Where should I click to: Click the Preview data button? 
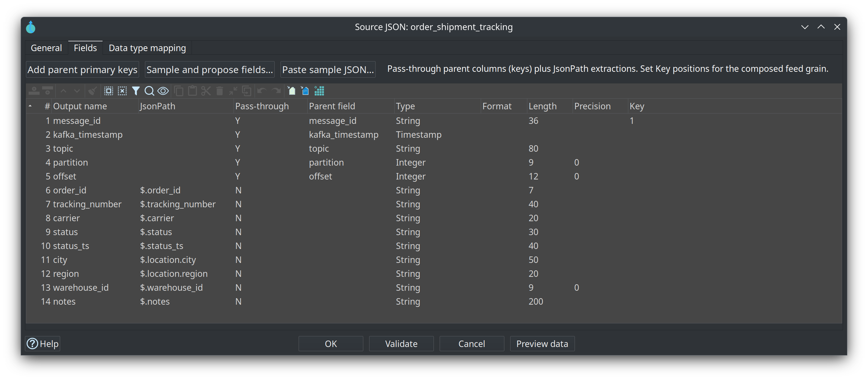tap(542, 343)
